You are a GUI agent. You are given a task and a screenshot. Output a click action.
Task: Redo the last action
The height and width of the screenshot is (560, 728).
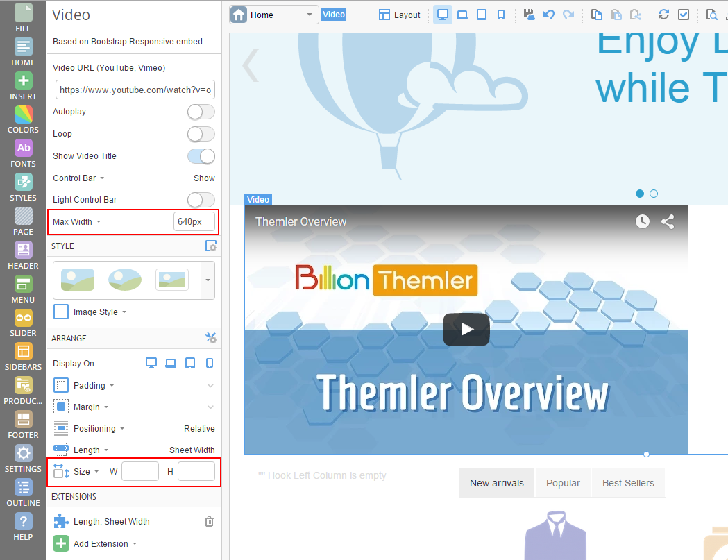click(568, 15)
